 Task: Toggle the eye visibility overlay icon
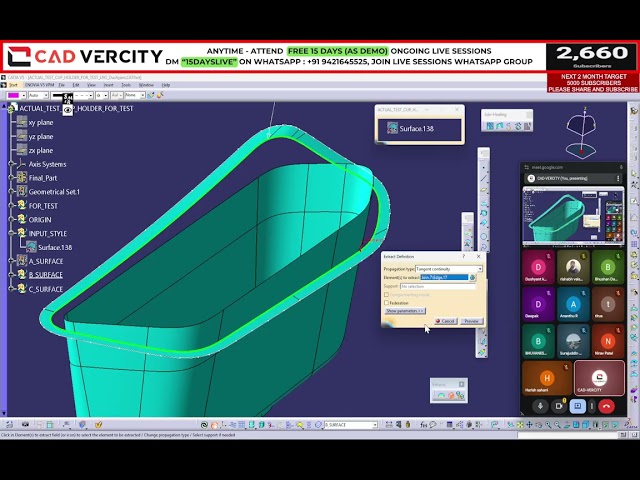click(68, 110)
